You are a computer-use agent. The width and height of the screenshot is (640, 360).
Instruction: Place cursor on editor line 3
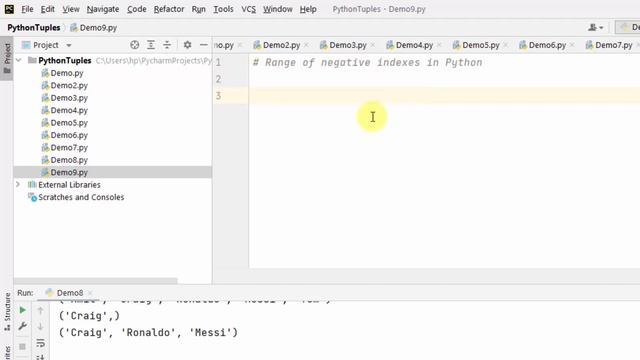444,96
